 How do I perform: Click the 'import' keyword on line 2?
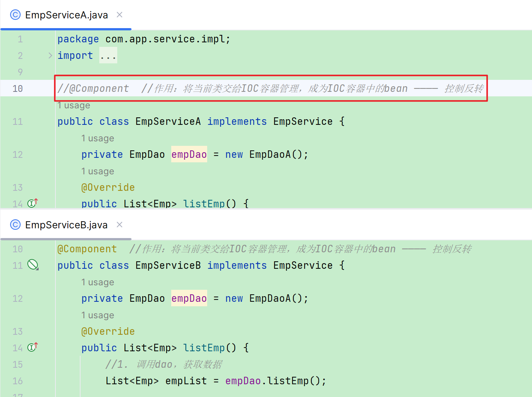[x=75, y=55]
